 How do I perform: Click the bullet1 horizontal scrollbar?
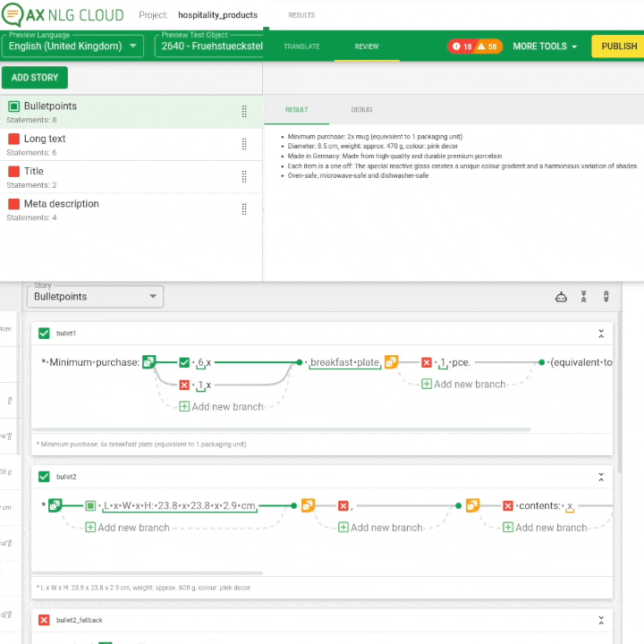coord(282,429)
